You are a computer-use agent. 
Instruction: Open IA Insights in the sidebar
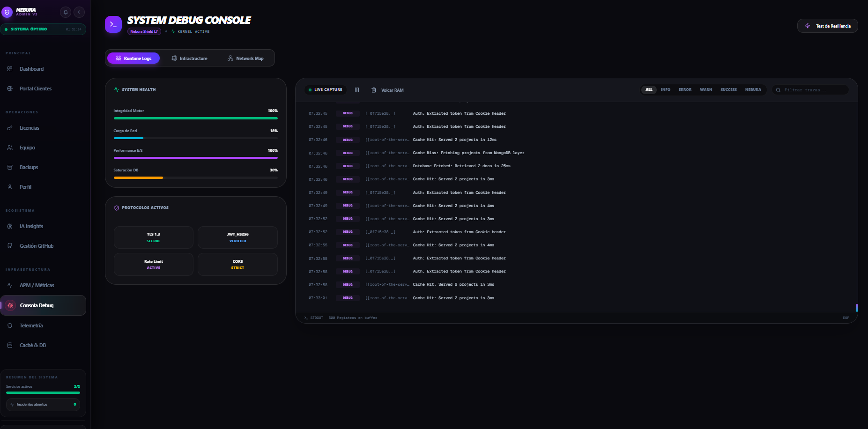tap(31, 226)
